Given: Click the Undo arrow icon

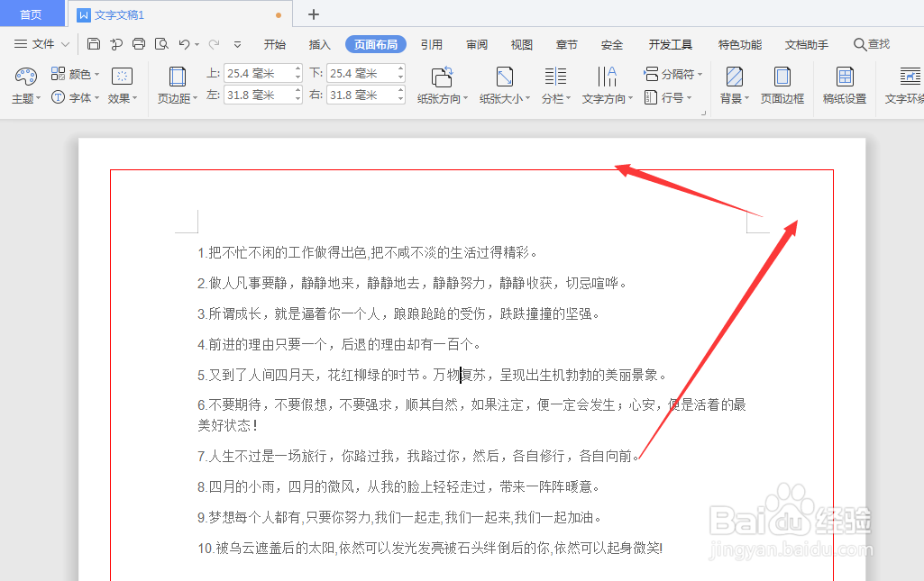Looking at the screenshot, I should tap(185, 44).
